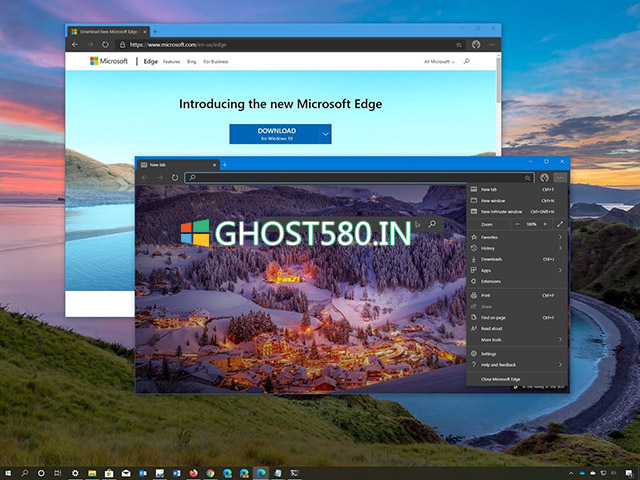Open Google Chrome from the taskbar
The height and width of the screenshot is (480, 640).
click(x=210, y=473)
